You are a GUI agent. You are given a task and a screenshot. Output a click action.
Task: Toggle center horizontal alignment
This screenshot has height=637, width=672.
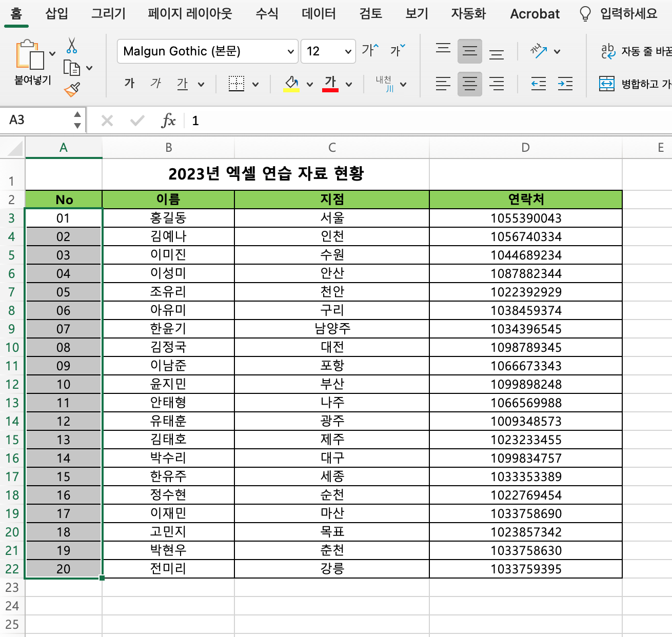point(470,84)
